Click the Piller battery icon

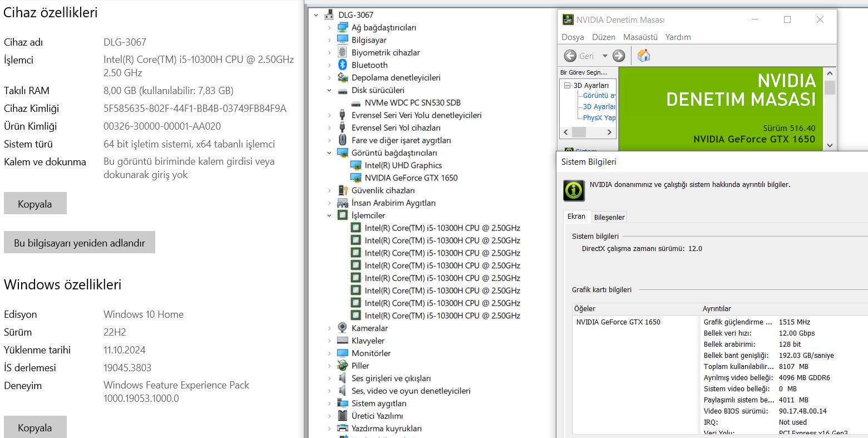coord(342,366)
